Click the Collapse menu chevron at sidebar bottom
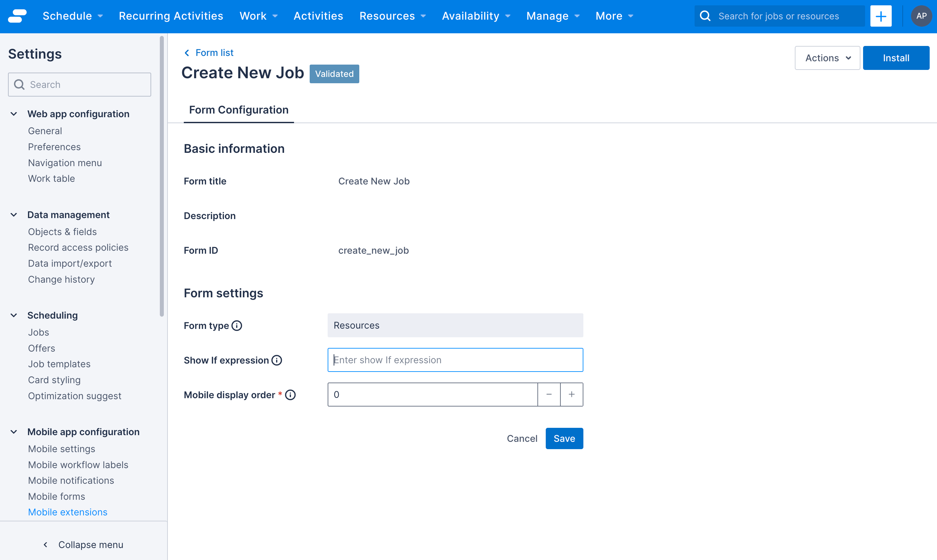This screenshot has width=937, height=560. [x=45, y=545]
